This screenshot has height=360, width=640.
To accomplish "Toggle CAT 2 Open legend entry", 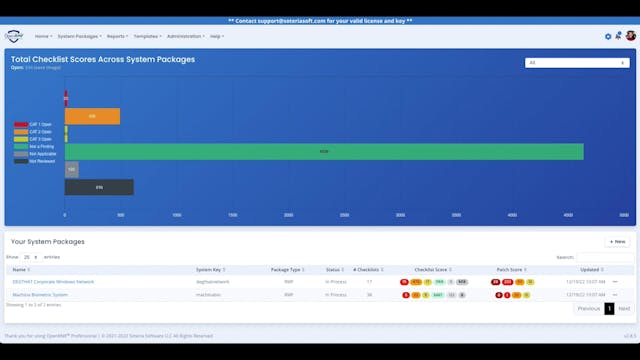I will 33,132.
